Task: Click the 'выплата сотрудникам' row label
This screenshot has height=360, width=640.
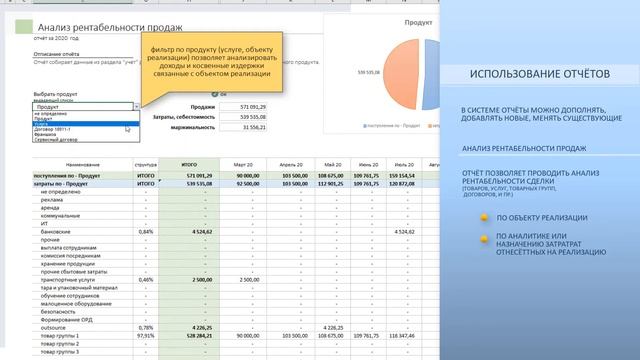Action: pos(69,248)
